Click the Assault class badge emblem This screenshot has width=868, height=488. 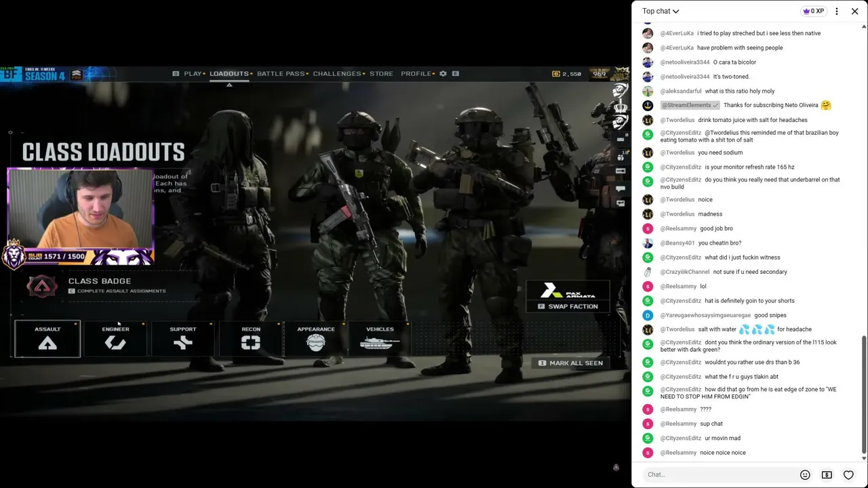click(42, 286)
